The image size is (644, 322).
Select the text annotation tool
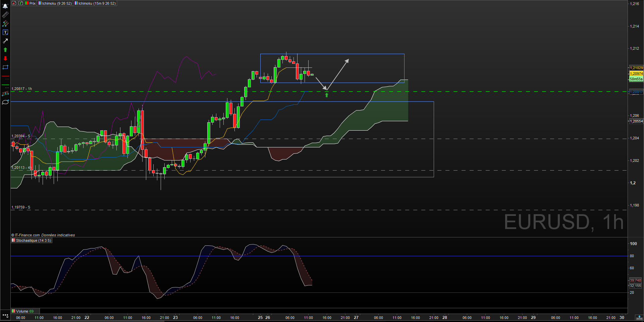pos(5,32)
